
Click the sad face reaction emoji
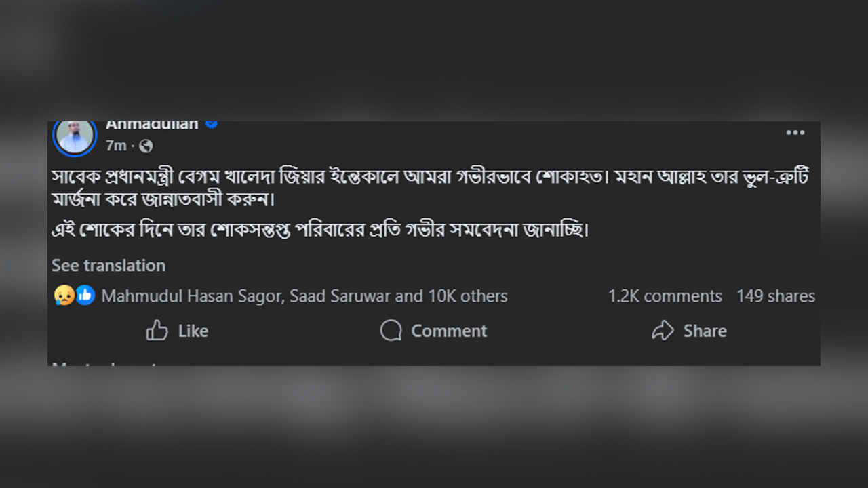64,296
